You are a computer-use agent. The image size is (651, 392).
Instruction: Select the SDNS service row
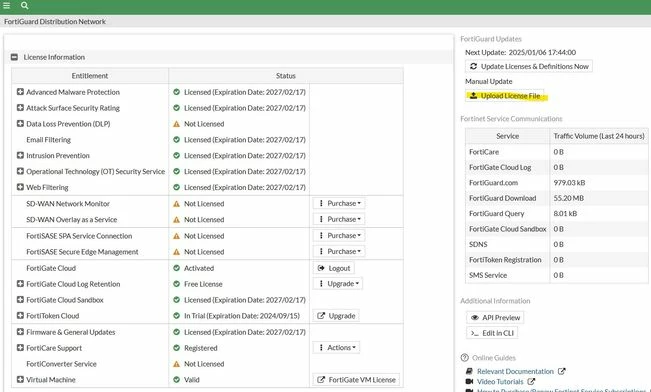point(556,244)
